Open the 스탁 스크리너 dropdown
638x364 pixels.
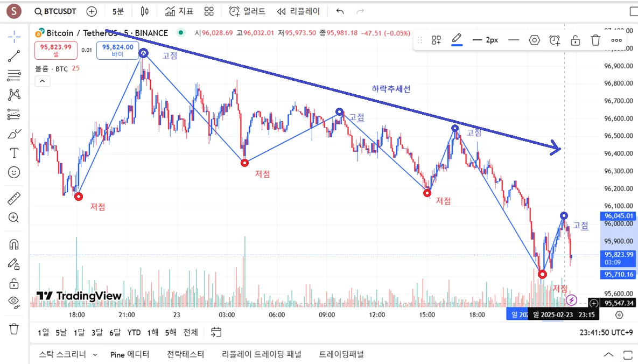pyautogui.click(x=68, y=354)
